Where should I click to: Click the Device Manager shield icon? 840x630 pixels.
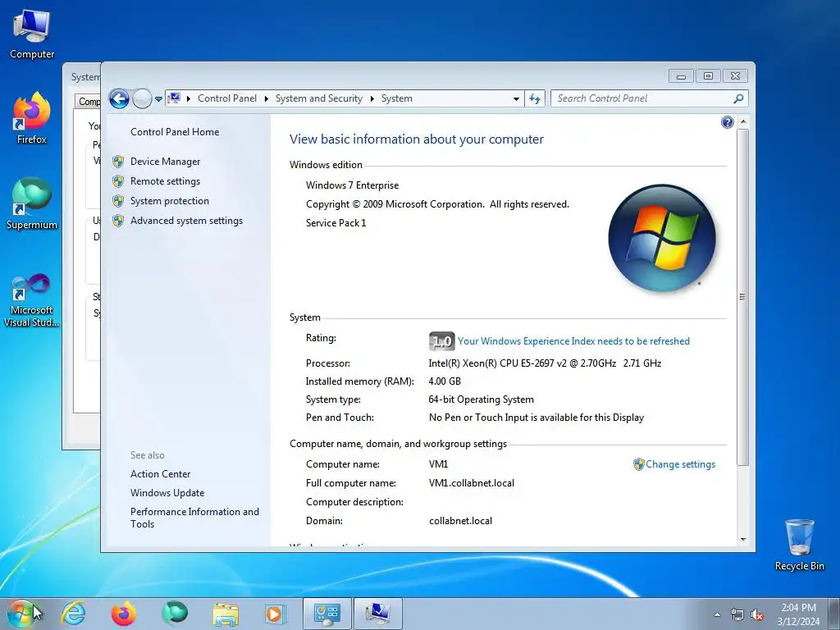(x=118, y=162)
